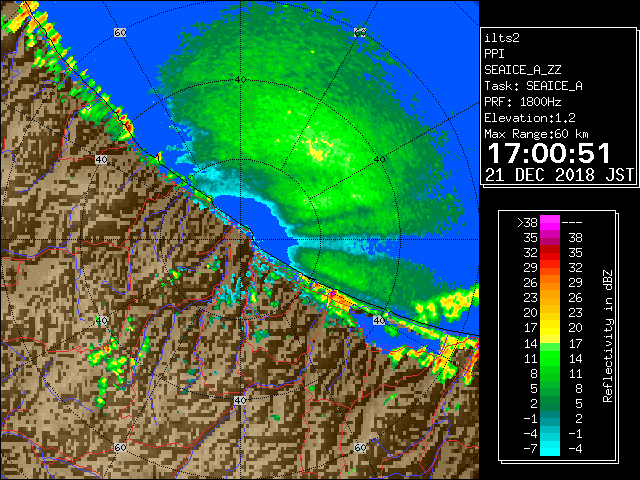Click the '60' ring label in southwest corner
640x480 pixels.
click(x=120, y=447)
